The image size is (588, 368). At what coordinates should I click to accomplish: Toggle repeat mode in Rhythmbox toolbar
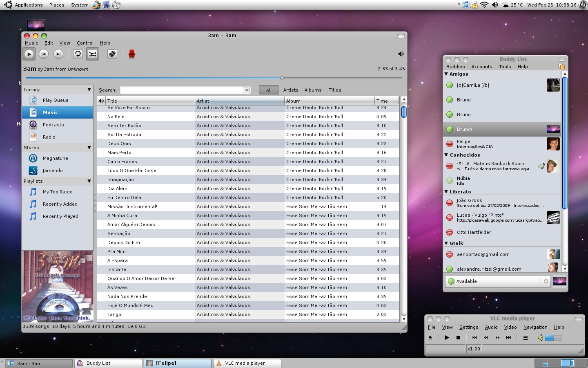pyautogui.click(x=78, y=54)
